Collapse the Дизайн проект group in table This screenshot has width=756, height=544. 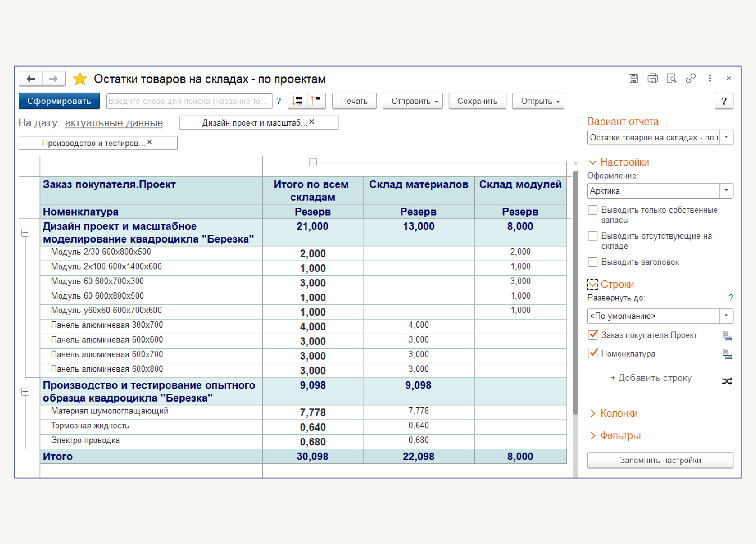[x=26, y=233]
